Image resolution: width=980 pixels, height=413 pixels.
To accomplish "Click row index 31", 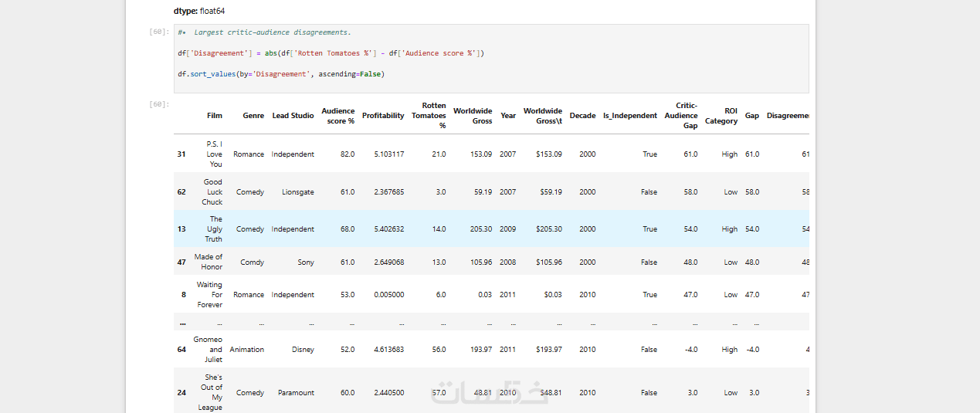I will (x=181, y=154).
